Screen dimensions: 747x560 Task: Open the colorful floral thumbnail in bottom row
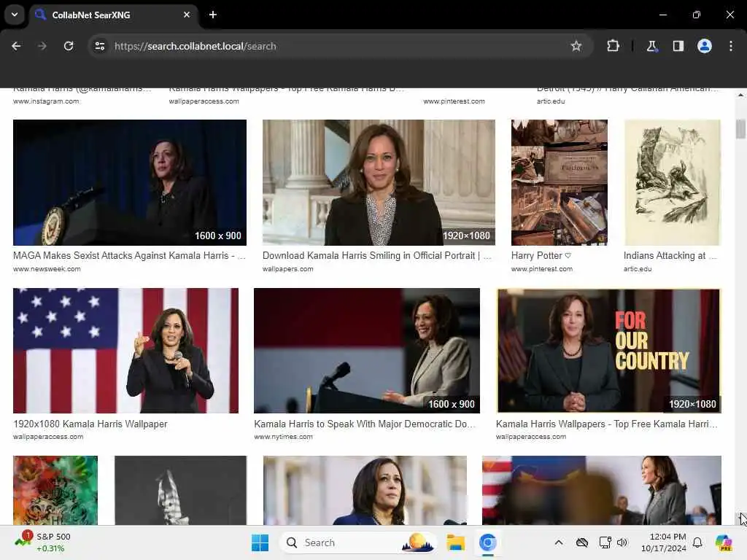(x=55, y=491)
